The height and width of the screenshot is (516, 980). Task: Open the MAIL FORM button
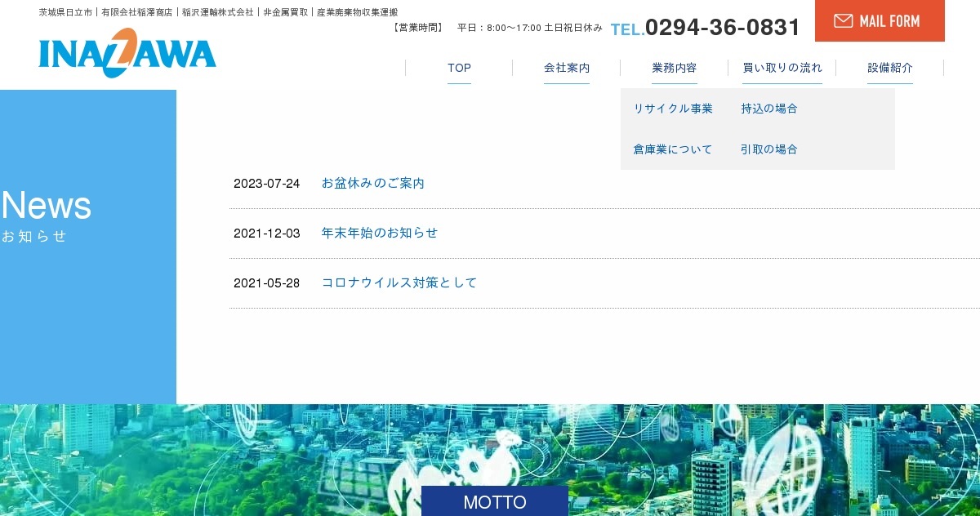[x=880, y=20]
